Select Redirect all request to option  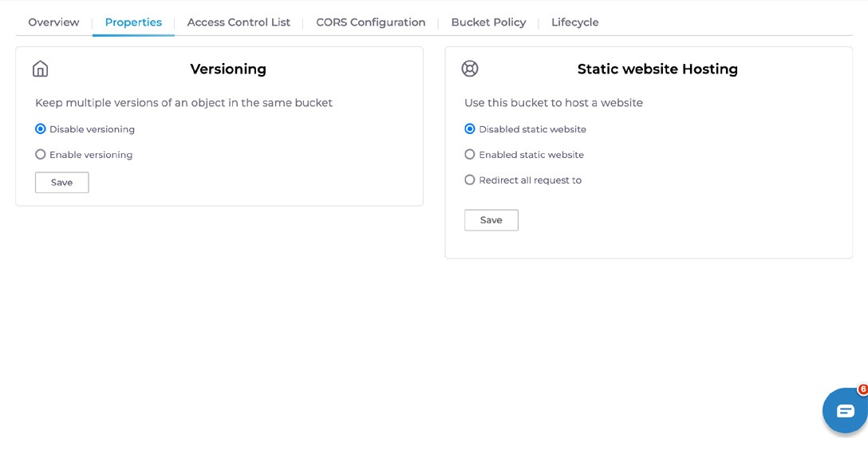(x=470, y=180)
